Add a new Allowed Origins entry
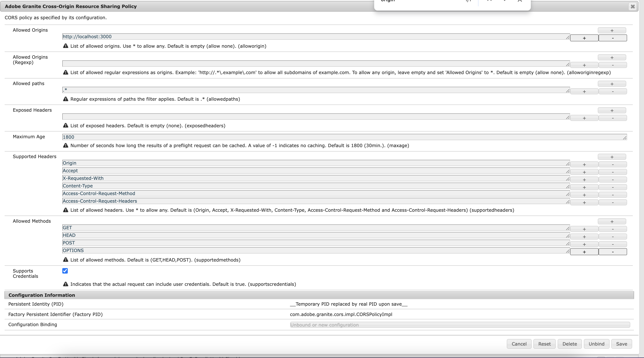644x358 pixels. [x=612, y=30]
